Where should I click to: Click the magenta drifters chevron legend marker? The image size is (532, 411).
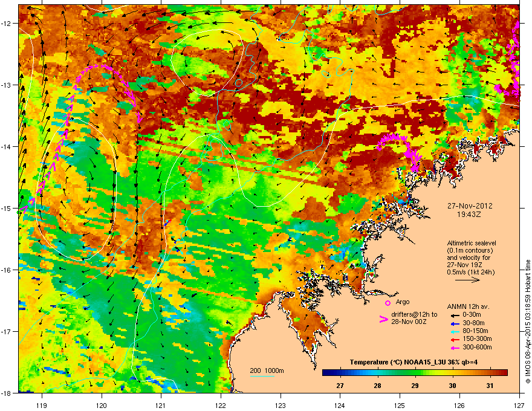tap(383, 319)
